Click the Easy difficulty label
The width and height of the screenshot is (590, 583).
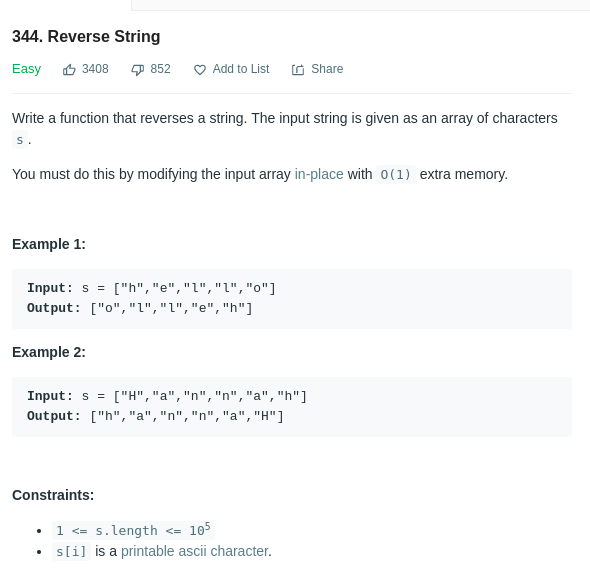pos(26,69)
